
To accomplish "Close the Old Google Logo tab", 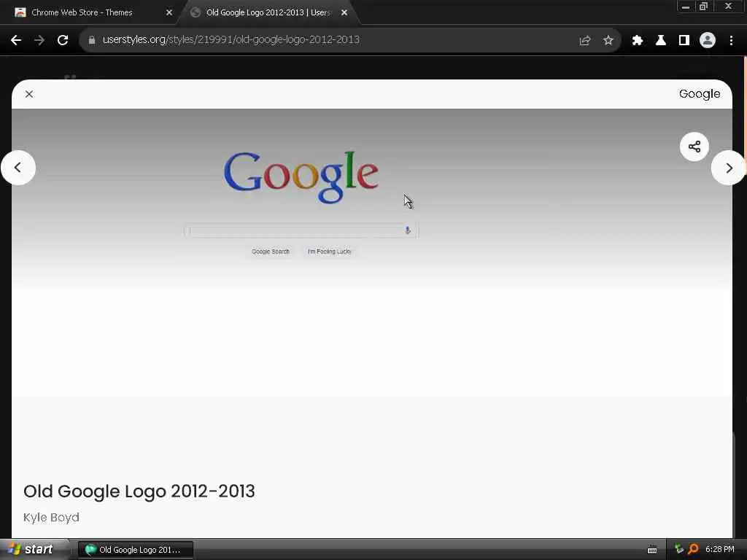I will (344, 12).
